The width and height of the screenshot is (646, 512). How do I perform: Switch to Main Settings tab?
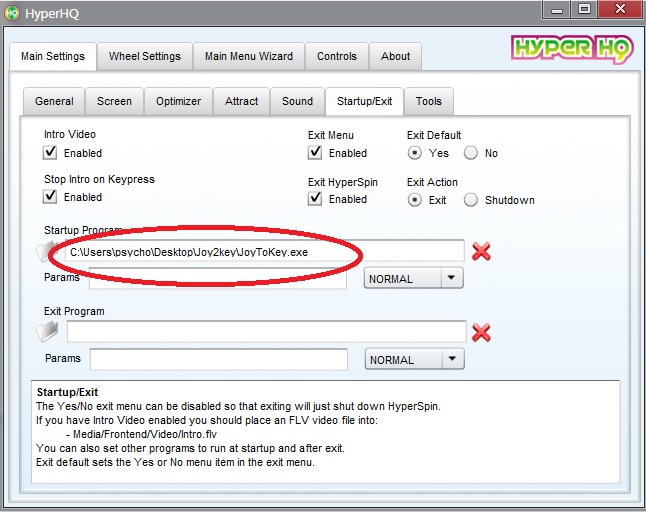pyautogui.click(x=53, y=56)
